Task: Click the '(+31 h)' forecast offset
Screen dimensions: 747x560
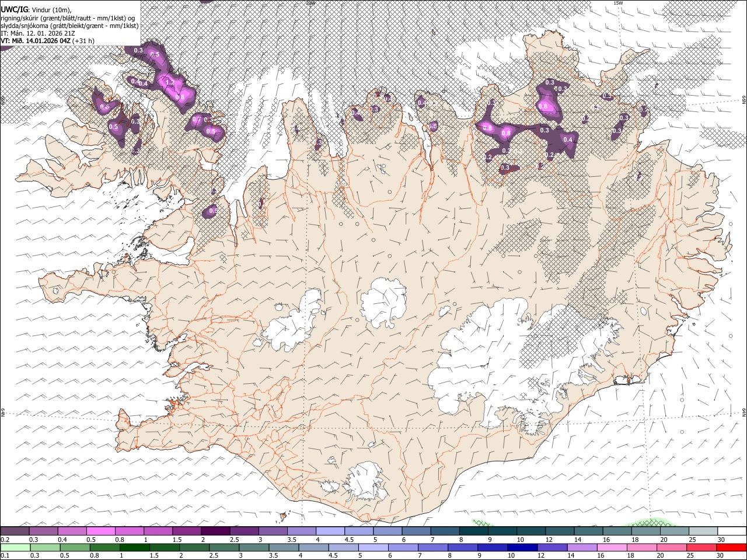Action: coord(83,41)
